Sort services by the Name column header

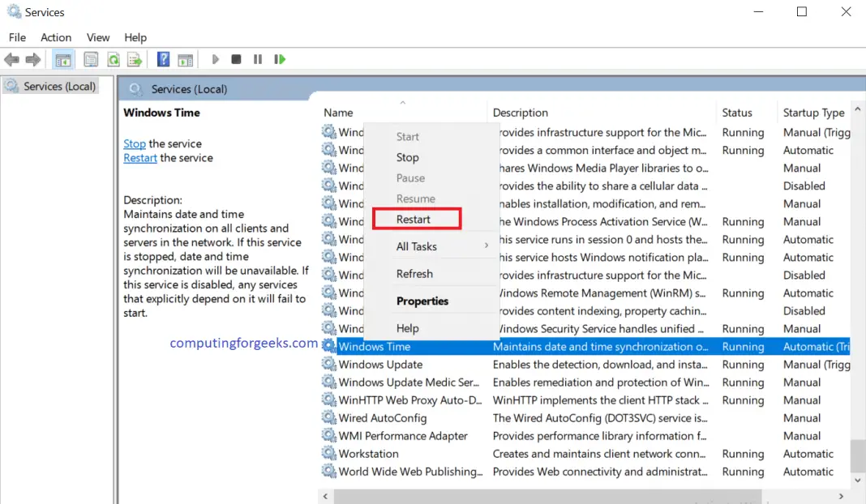click(338, 112)
